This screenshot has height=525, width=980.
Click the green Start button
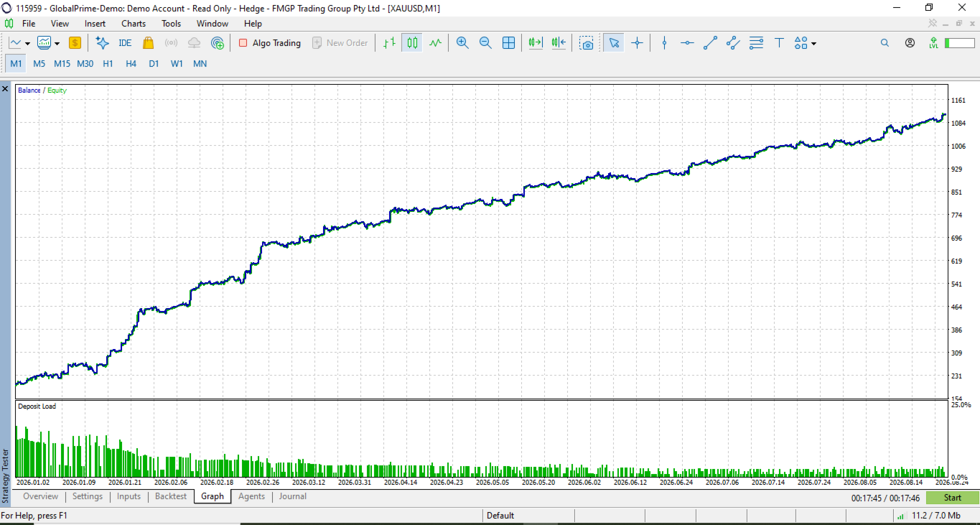click(953, 498)
